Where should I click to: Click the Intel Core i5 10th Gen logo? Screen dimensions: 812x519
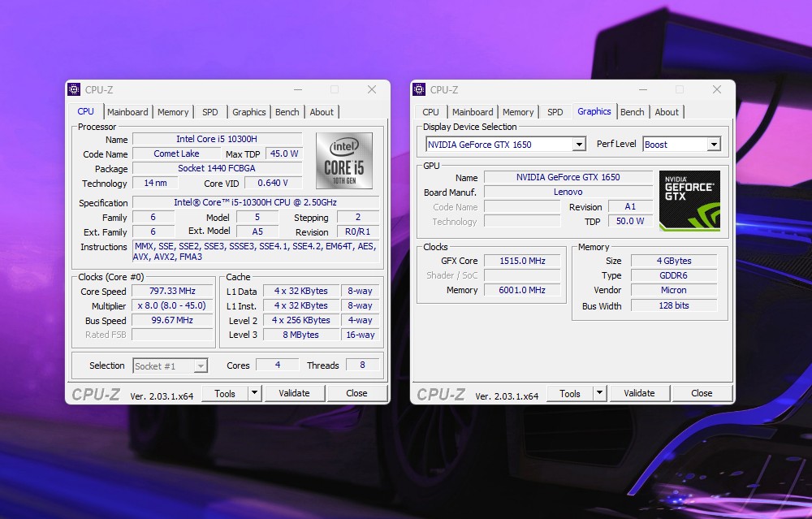(x=343, y=160)
